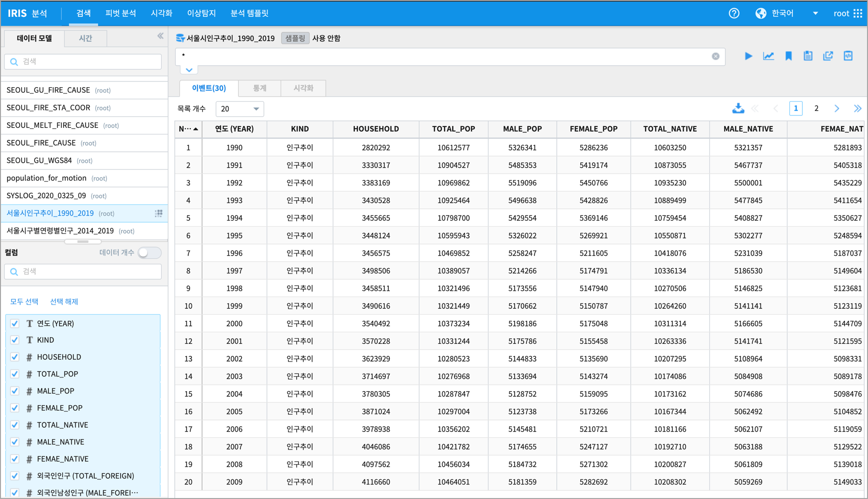The width and height of the screenshot is (868, 499).
Task: Open the line chart visualization icon
Action: point(768,56)
